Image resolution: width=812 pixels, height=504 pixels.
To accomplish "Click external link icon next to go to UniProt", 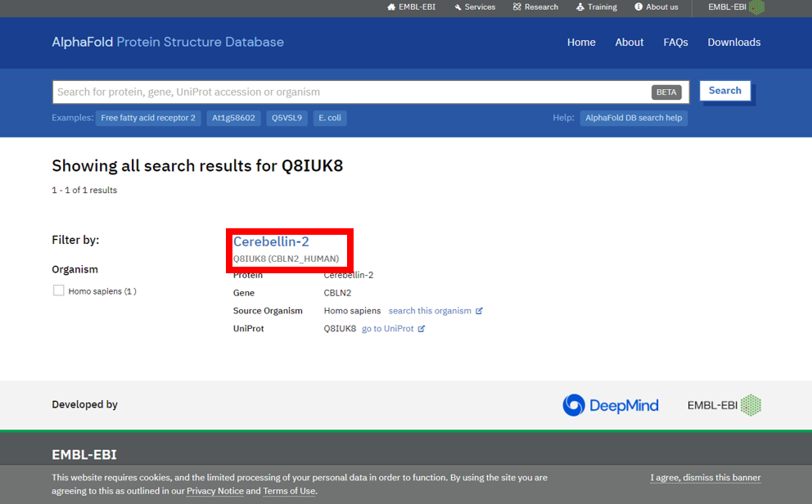I will coord(422,329).
